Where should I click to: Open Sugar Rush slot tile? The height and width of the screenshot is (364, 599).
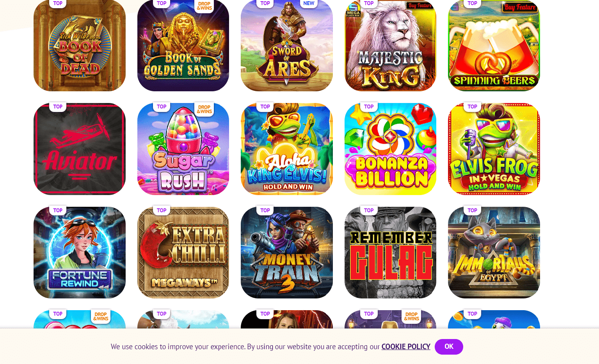click(x=183, y=149)
